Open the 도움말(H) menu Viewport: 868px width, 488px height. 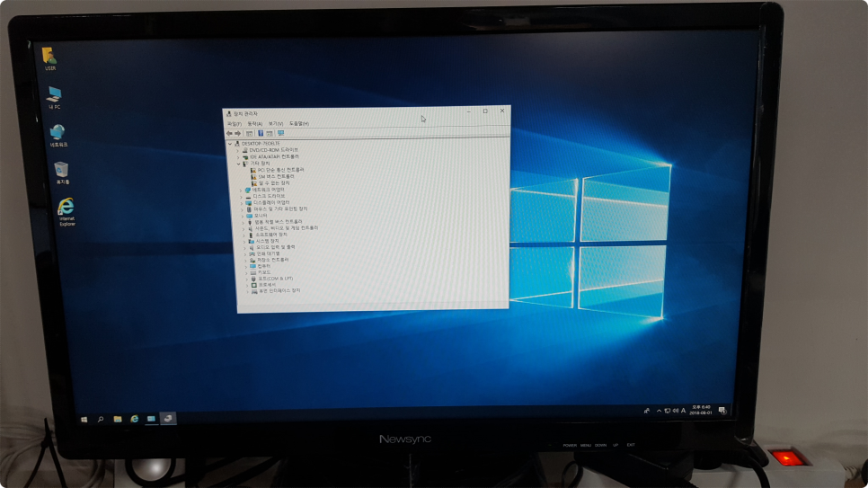[299, 123]
